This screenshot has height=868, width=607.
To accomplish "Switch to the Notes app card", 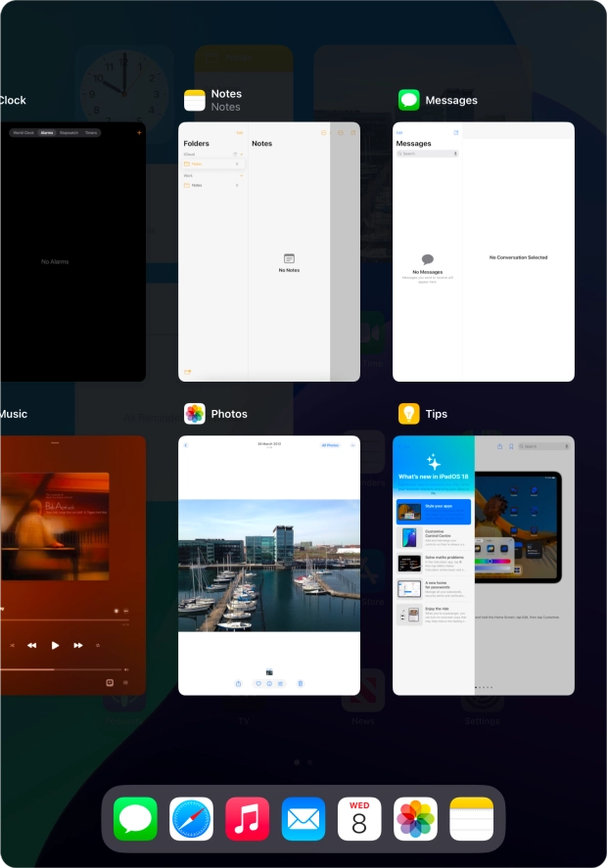I will (268, 251).
